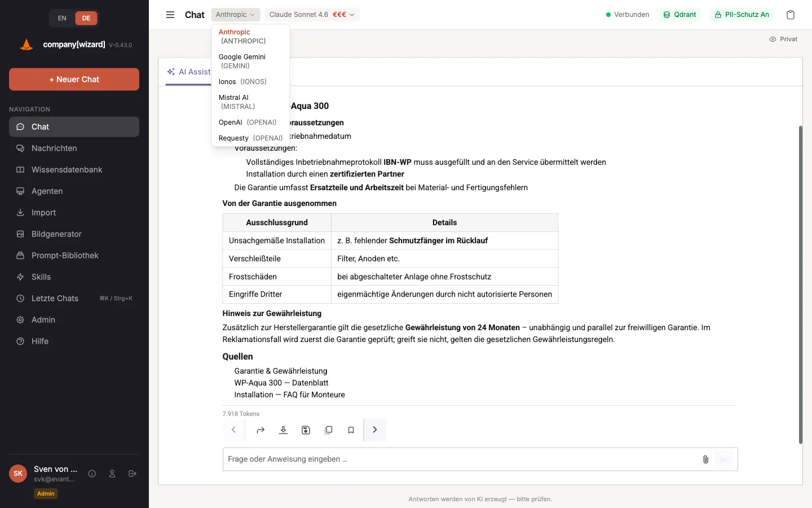Select OpenAI from the provider list
Image resolution: width=812 pixels, height=508 pixels.
point(250,122)
